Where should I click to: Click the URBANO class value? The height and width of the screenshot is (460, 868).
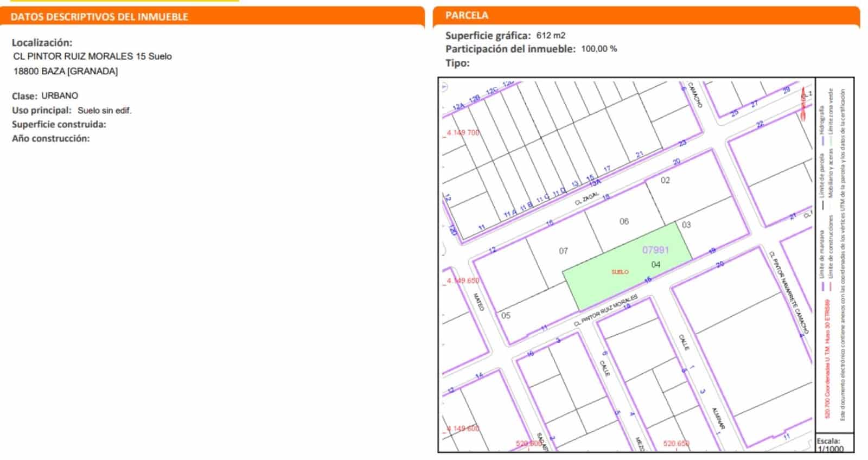pos(60,95)
